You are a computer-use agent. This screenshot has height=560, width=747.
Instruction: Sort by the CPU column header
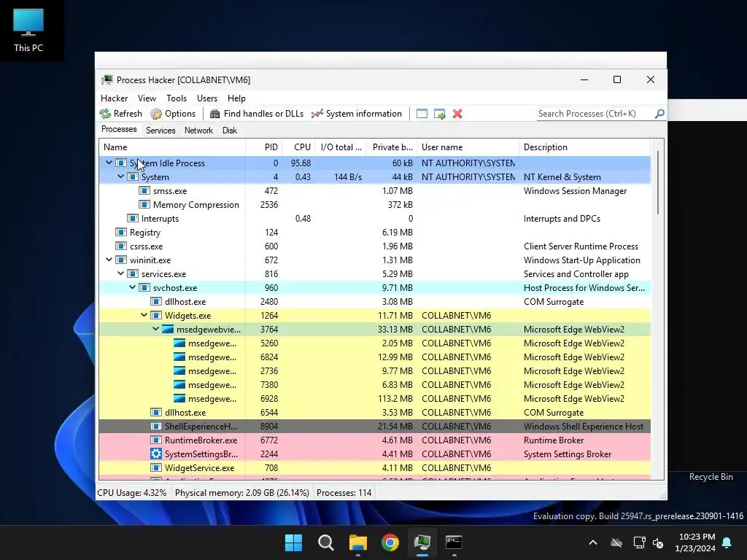click(298, 147)
